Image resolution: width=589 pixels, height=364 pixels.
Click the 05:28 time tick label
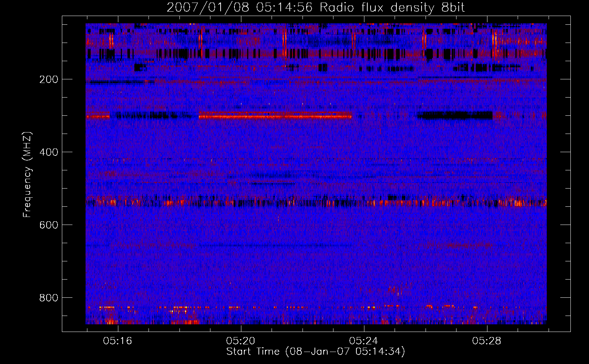click(x=487, y=341)
